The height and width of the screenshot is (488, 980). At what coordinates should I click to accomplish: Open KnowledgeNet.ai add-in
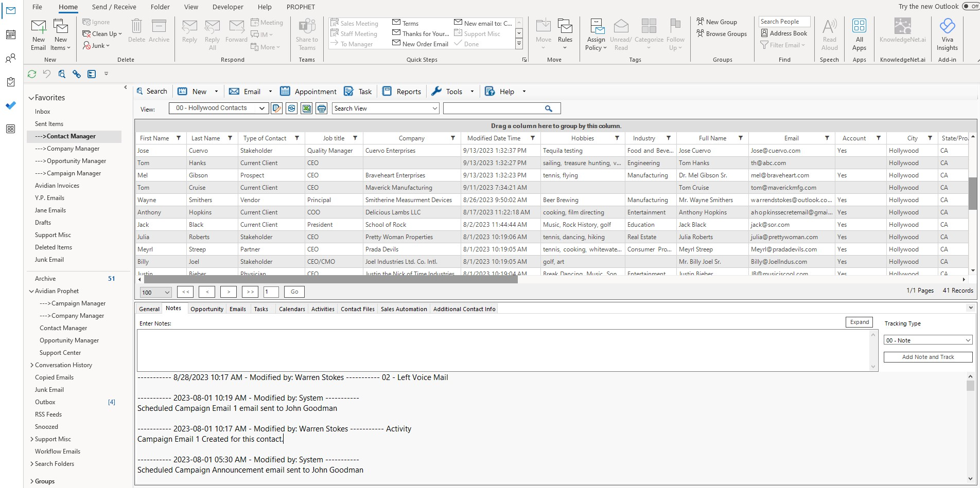click(x=902, y=31)
